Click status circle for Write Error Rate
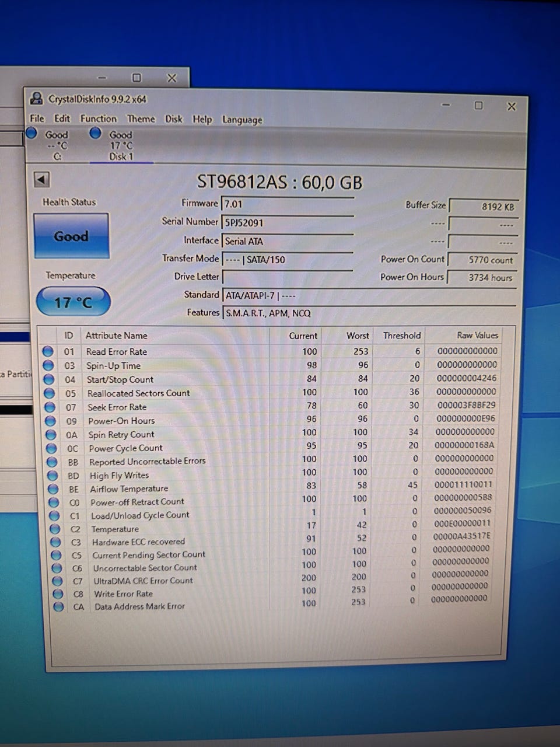Image resolution: width=560 pixels, height=747 pixels. 58,594
